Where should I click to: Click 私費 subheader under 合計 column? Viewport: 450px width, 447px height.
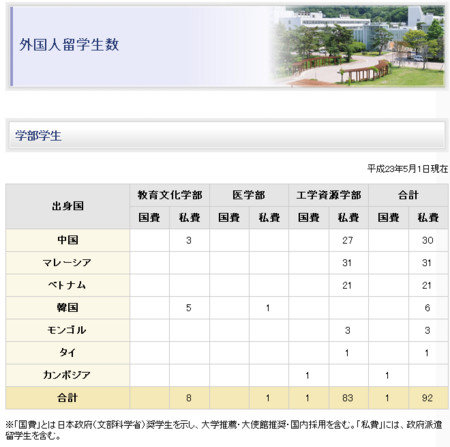[428, 217]
